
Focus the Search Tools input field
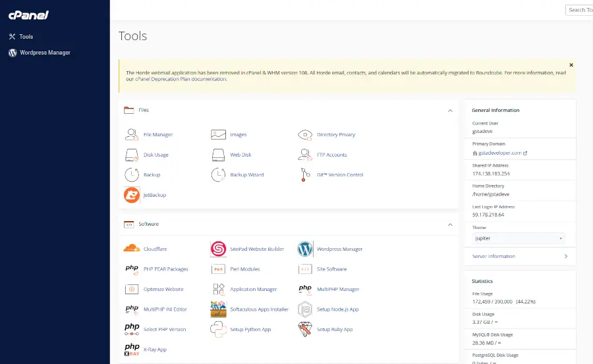tap(579, 11)
